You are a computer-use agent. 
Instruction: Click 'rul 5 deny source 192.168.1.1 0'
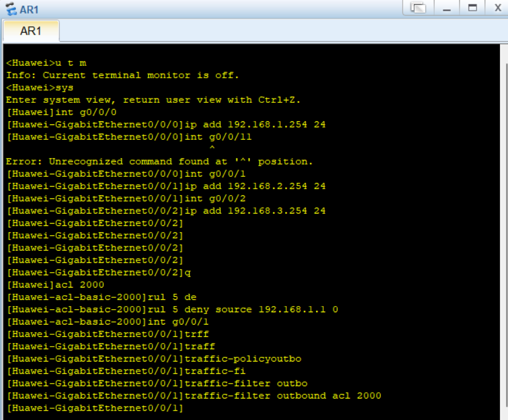point(172,309)
